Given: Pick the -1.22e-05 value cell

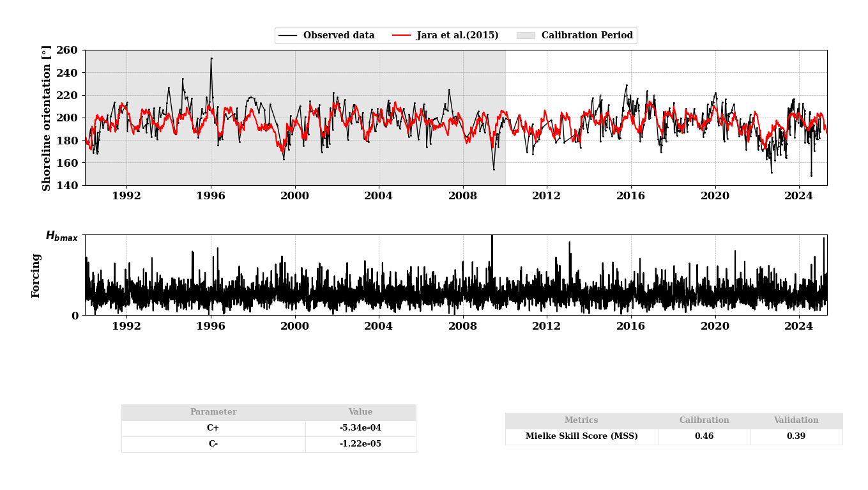Looking at the screenshot, I should [360, 444].
